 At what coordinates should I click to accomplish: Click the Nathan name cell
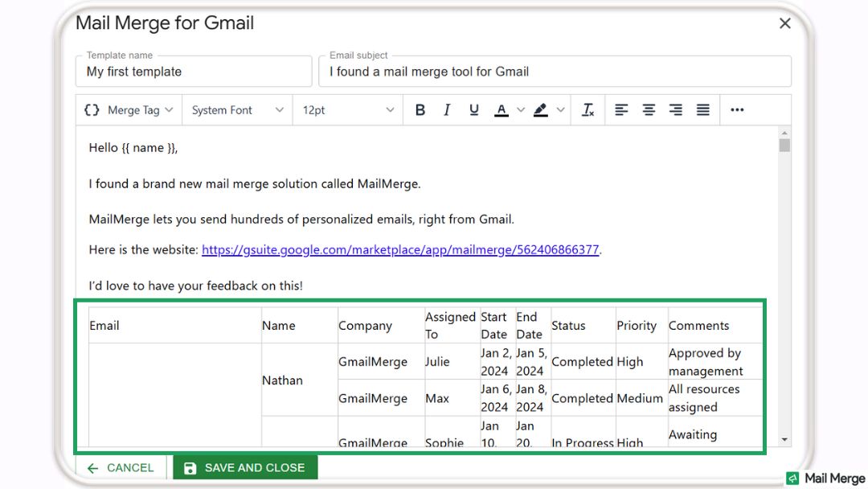coord(300,380)
